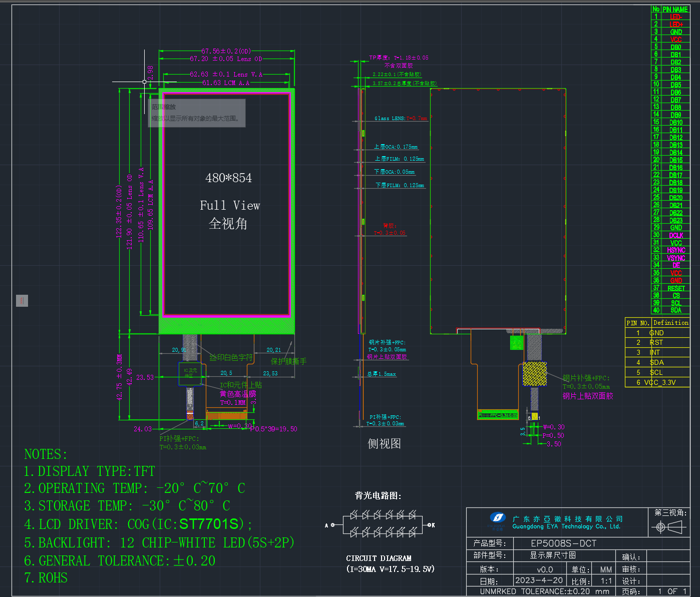Click the version value v0.0
700x597 pixels.
(545, 569)
